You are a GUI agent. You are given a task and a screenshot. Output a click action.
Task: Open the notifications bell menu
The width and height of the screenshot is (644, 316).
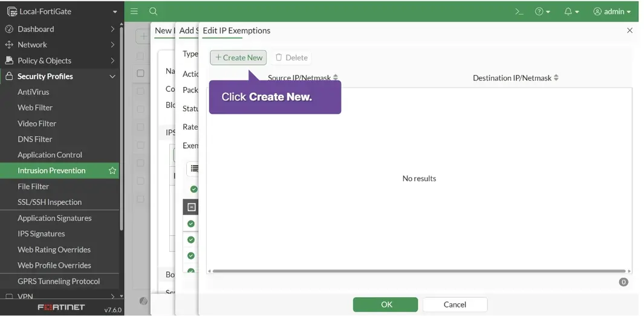click(x=571, y=11)
